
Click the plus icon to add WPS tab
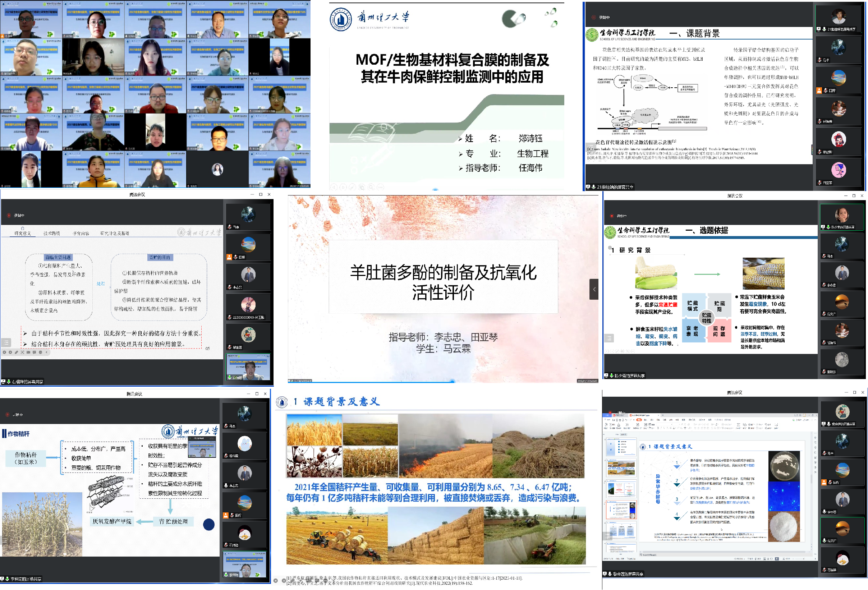[663, 416]
